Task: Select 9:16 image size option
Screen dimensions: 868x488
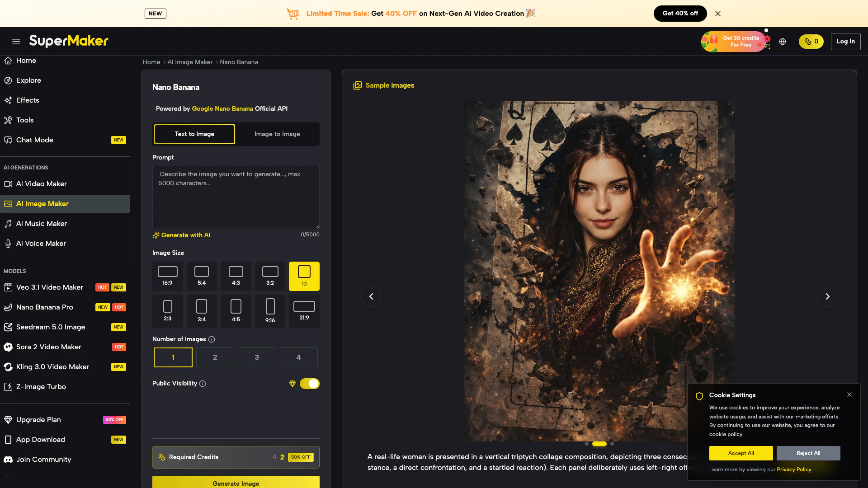Action: (270, 311)
